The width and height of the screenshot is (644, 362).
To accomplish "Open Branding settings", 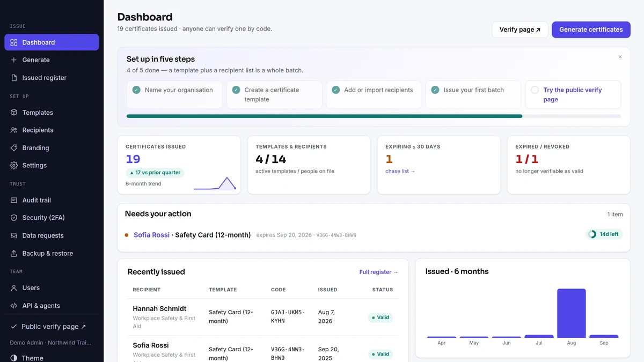I will pos(52,148).
